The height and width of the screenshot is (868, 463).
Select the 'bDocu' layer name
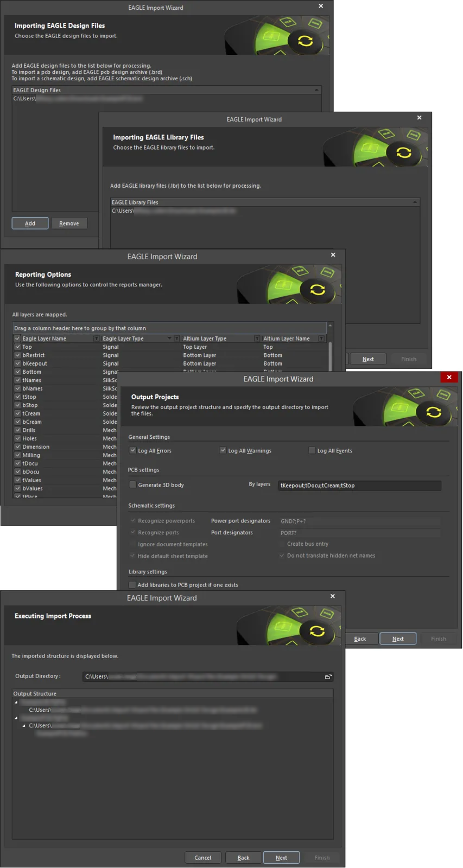click(x=31, y=472)
